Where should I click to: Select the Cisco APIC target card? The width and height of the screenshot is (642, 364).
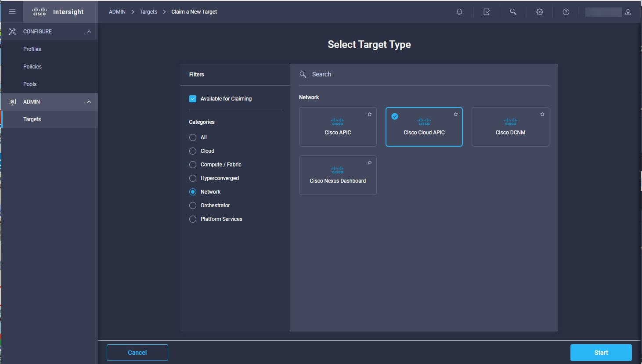click(x=338, y=127)
